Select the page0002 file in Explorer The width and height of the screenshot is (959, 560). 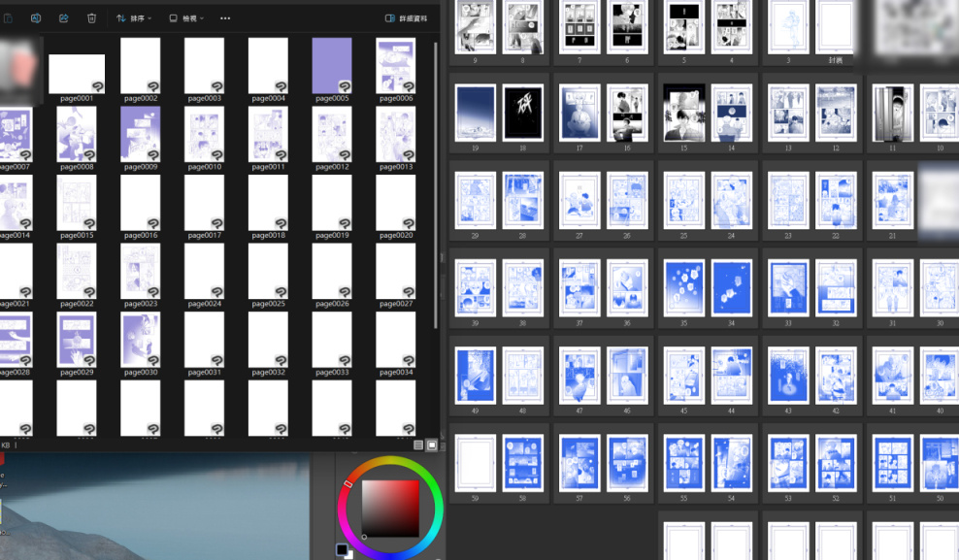(141, 65)
